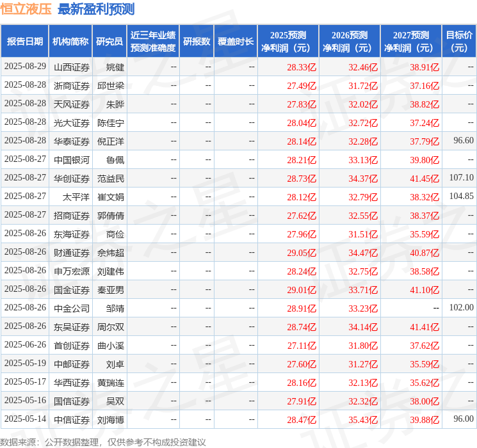Select the 中金公司 institution cell

click(72, 308)
